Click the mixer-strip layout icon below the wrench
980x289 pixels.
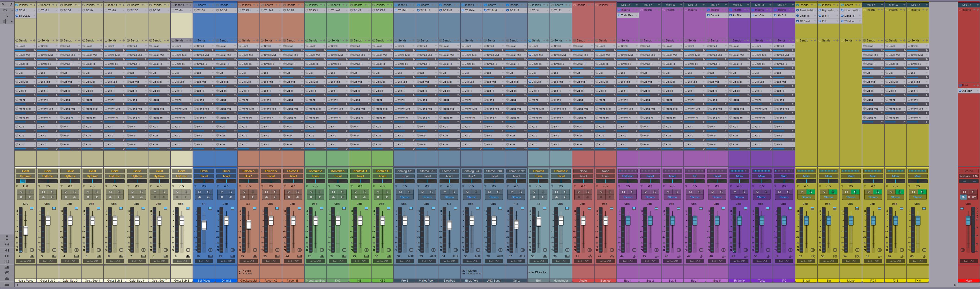5,21
